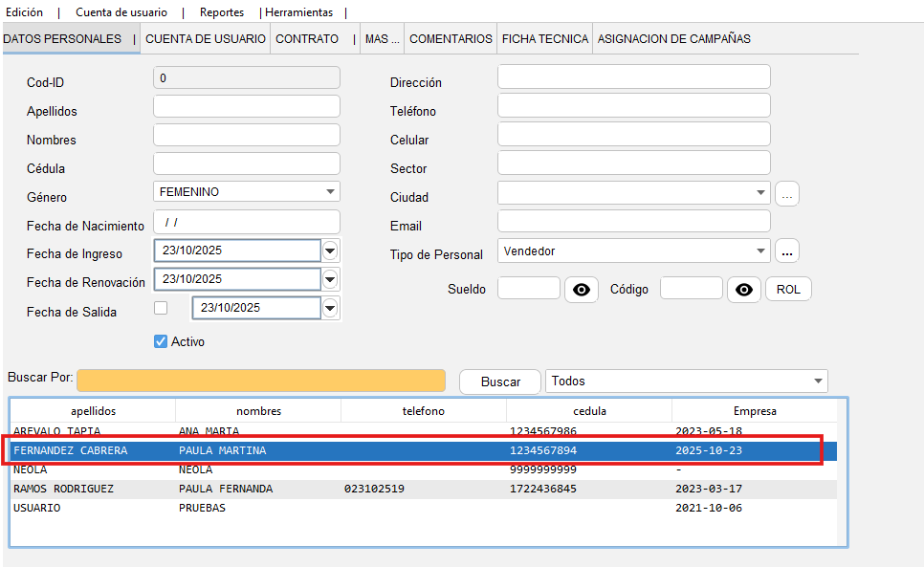Click the Buscar button
Viewport: 924px width, 567px height.
[x=500, y=382]
